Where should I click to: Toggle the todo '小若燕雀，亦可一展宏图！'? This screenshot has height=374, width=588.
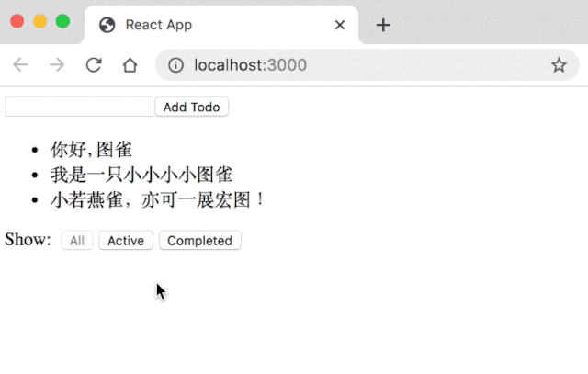coord(159,199)
